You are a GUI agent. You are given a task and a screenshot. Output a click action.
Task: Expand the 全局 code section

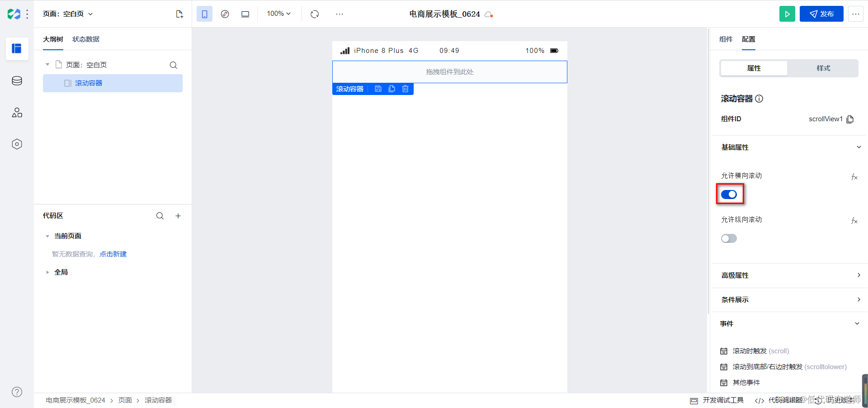(x=47, y=272)
